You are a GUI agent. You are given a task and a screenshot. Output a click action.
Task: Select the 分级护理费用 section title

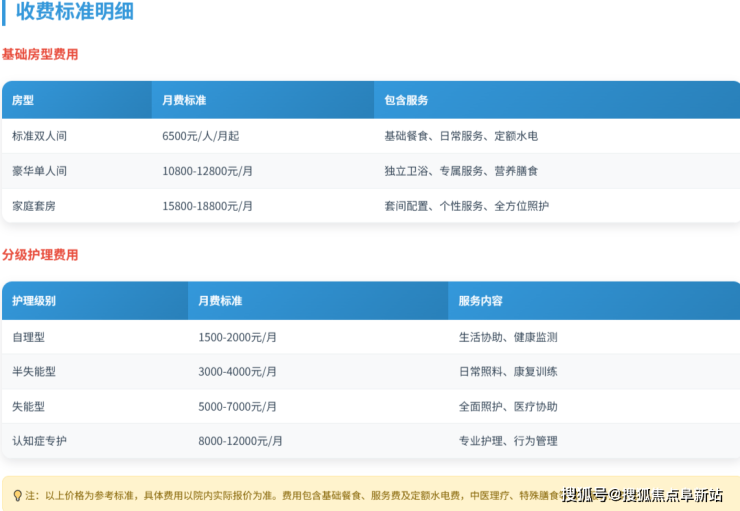40,255
